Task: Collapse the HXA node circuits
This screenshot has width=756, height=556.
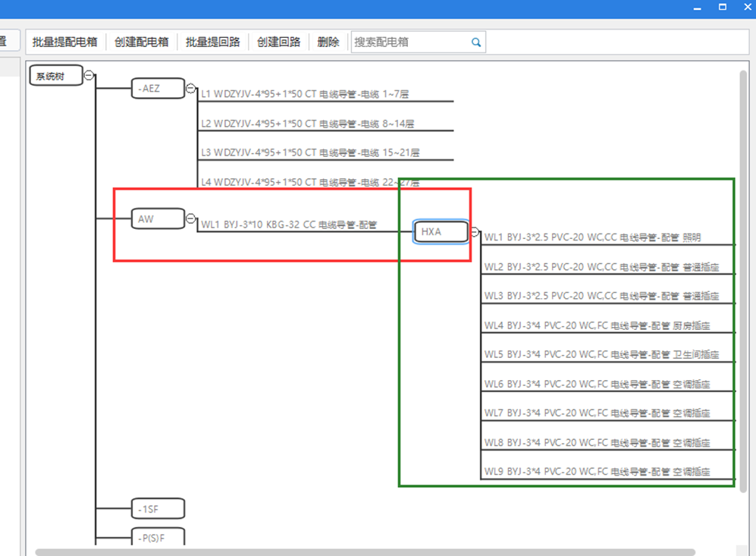Action: click(x=475, y=232)
